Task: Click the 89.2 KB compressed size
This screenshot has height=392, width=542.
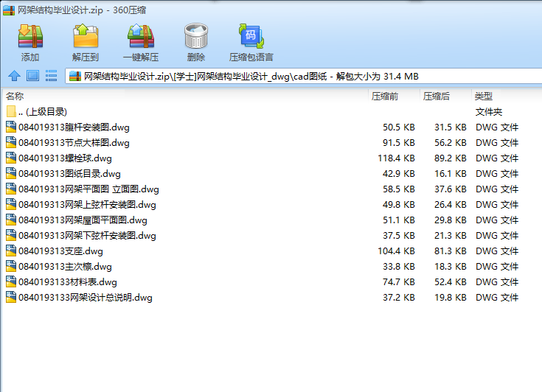Action: point(451,158)
